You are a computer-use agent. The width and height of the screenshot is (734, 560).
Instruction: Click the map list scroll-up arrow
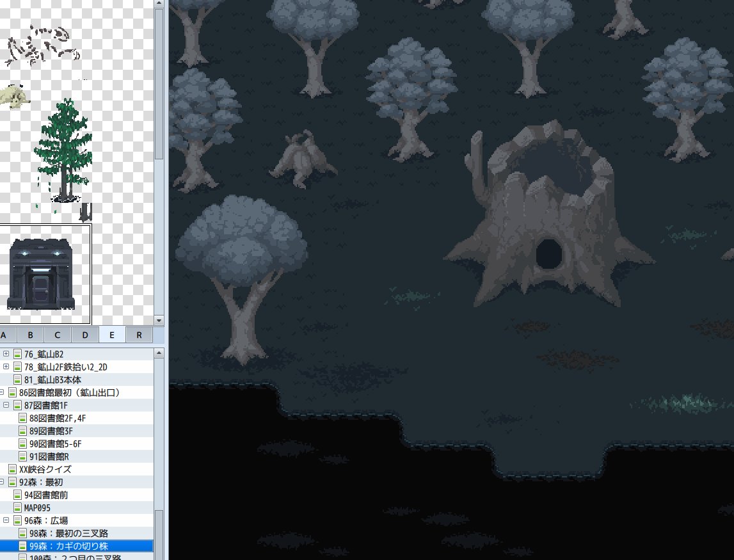tap(159, 353)
